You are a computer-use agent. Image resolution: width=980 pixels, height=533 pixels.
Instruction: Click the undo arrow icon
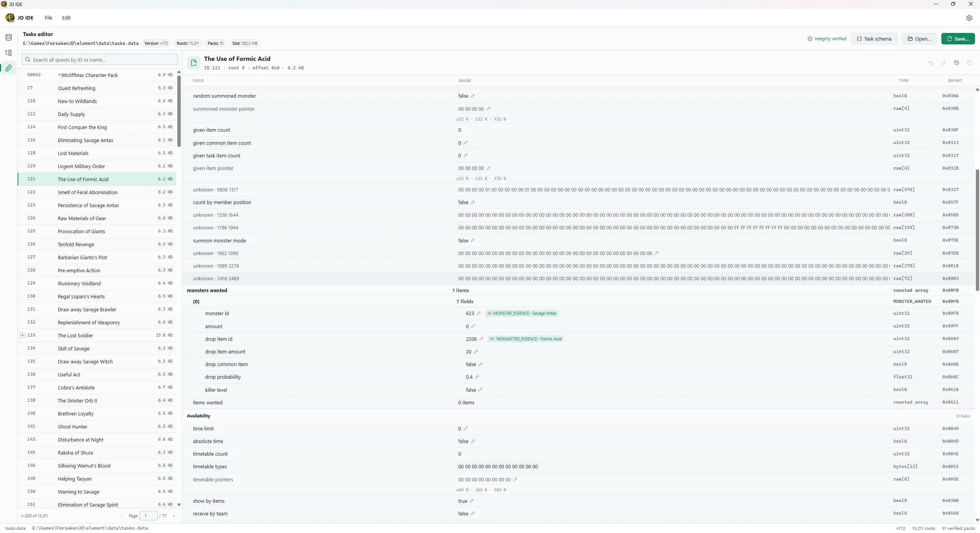tap(930, 63)
